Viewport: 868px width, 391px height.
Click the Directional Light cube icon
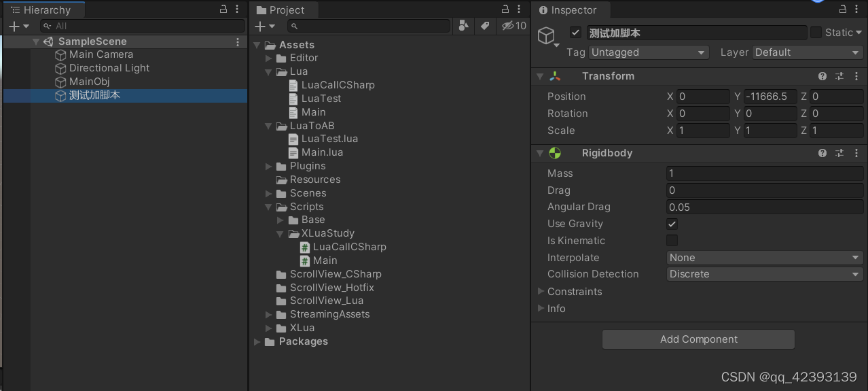coord(60,68)
